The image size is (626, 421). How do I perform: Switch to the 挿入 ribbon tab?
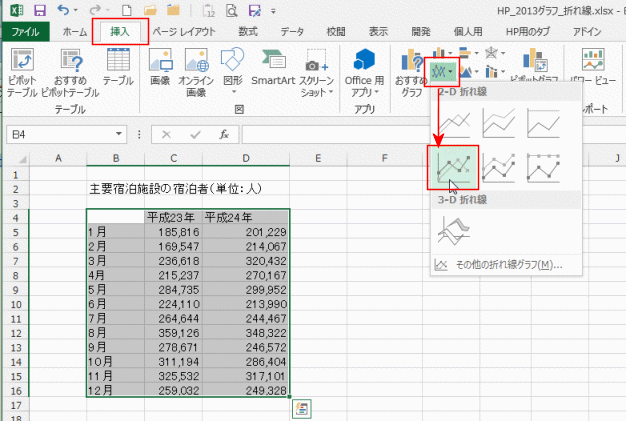119,32
